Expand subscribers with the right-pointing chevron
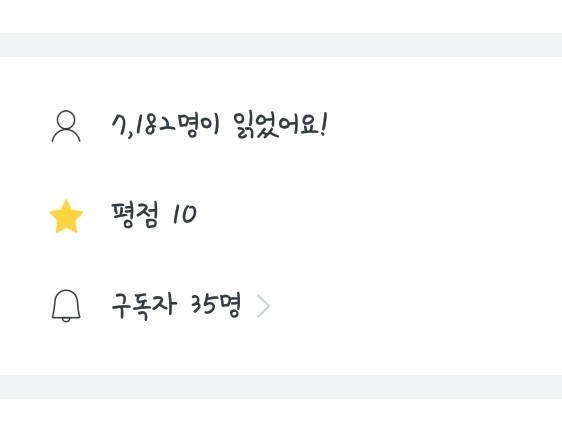 263,306
